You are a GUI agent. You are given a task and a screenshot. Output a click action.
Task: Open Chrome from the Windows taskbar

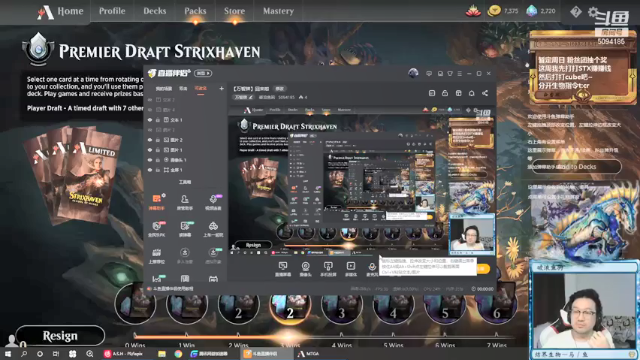[178, 354]
